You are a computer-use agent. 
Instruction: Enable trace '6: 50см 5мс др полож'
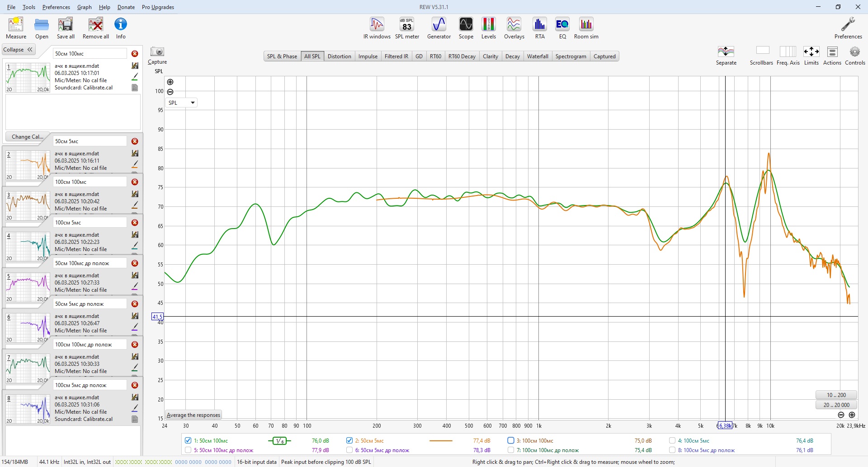pyautogui.click(x=349, y=450)
